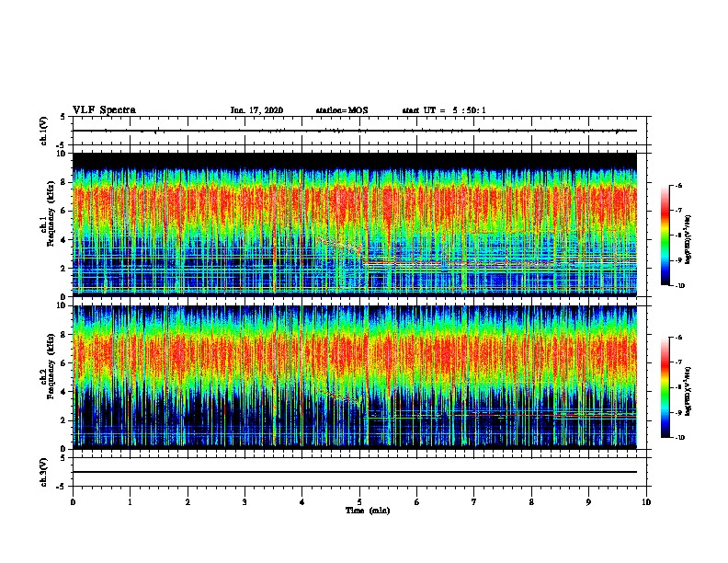728x563 pixels.
Task: Click the "station=MOS" header label
Action: tap(342, 110)
